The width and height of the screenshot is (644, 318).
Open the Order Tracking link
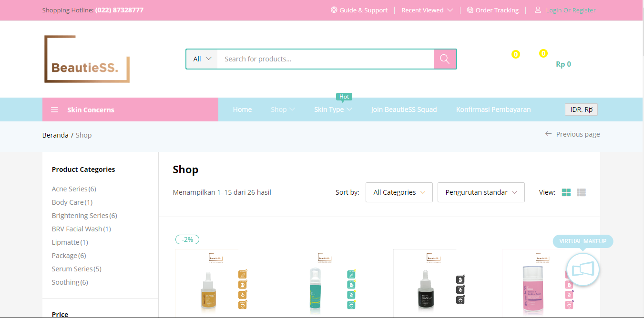(x=497, y=10)
